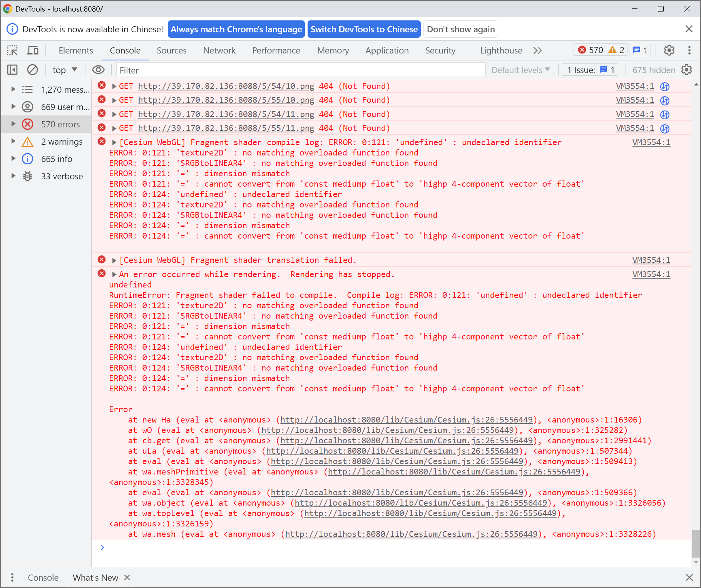The height and width of the screenshot is (588, 701).
Task: Click the user messages icon in the sidebar
Action: coord(27,107)
